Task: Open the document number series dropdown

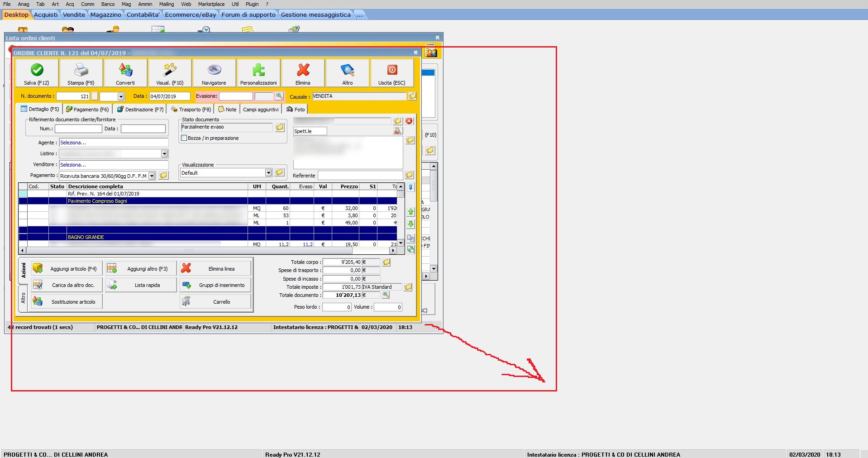Action: [x=121, y=96]
